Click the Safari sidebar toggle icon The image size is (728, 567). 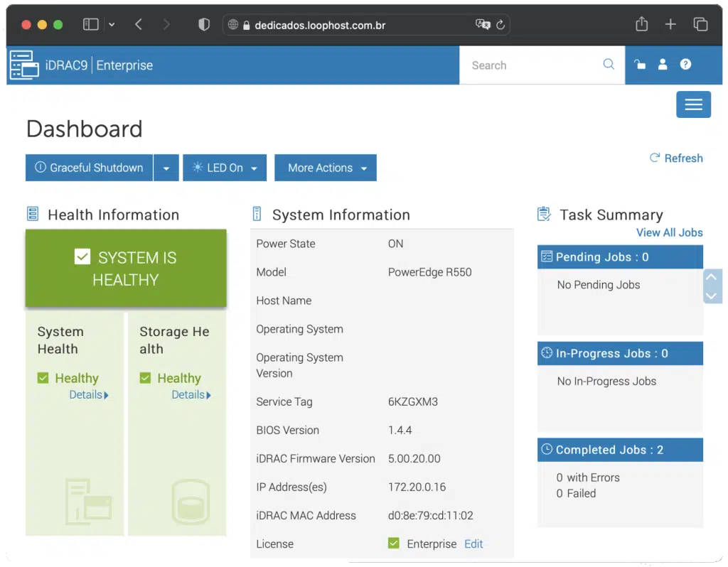90,24
